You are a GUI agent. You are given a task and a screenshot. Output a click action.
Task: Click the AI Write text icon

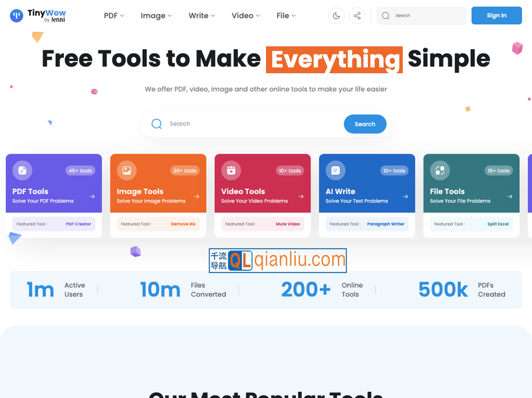(335, 171)
